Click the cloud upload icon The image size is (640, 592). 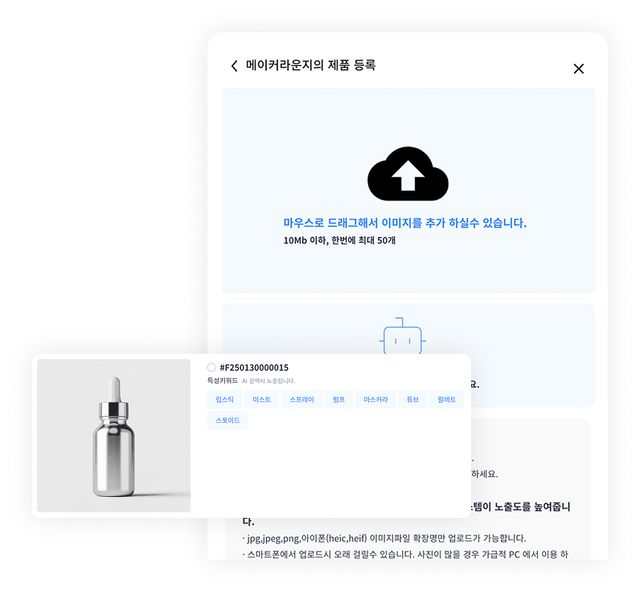pyautogui.click(x=408, y=174)
